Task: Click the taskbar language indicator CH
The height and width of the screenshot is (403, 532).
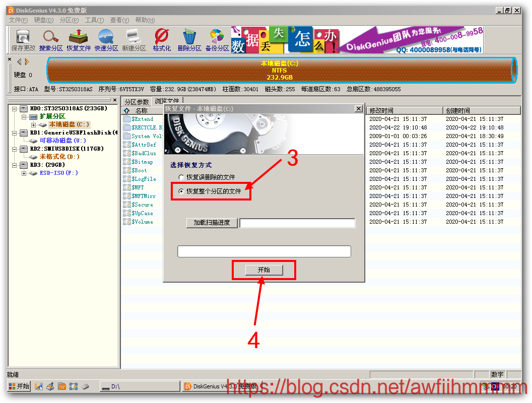Action: pyautogui.click(x=495, y=386)
